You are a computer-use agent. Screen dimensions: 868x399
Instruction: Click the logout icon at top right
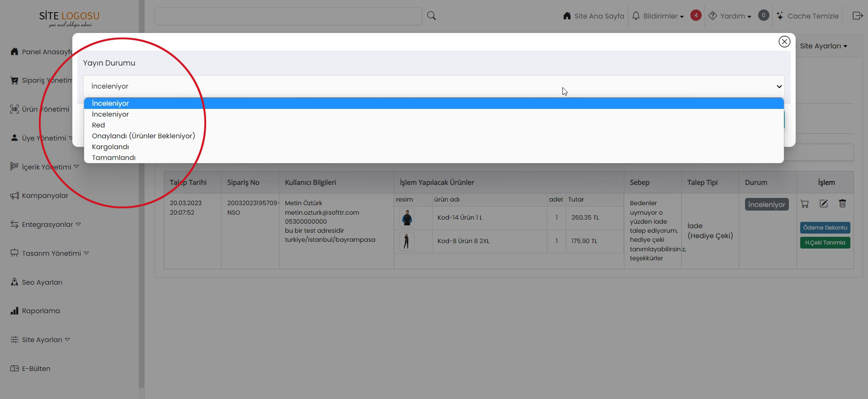[857, 16]
